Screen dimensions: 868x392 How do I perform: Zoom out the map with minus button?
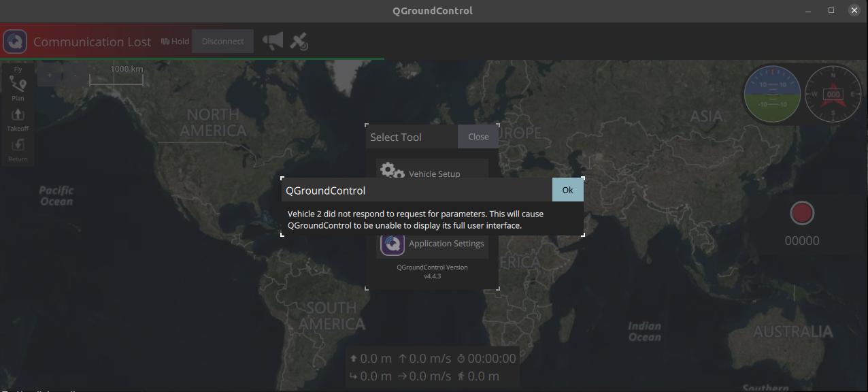point(75,75)
